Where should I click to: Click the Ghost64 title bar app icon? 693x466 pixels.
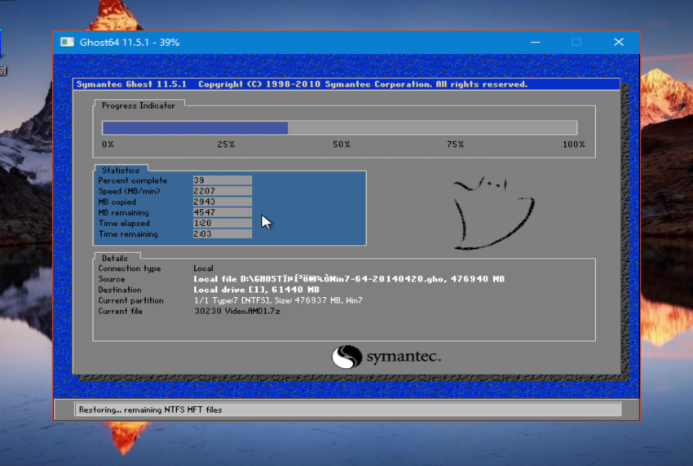(67, 42)
